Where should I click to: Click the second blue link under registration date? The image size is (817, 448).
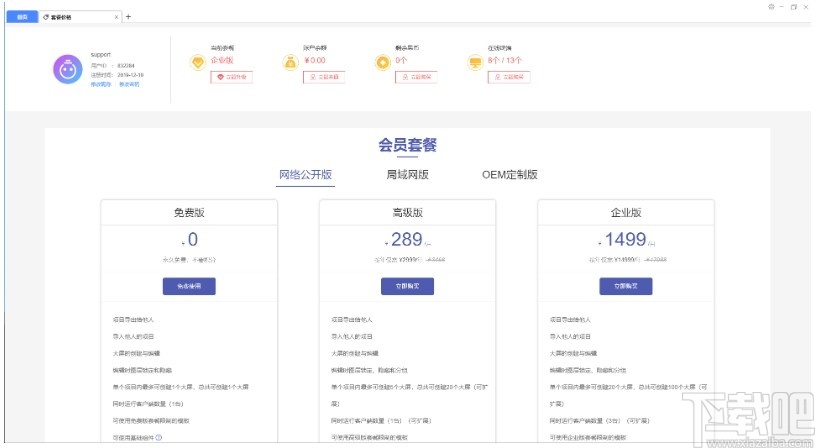(129, 84)
